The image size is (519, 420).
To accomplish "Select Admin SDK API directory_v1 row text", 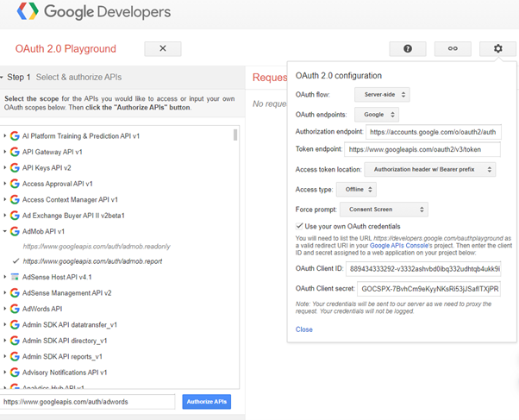I will 65,341.
